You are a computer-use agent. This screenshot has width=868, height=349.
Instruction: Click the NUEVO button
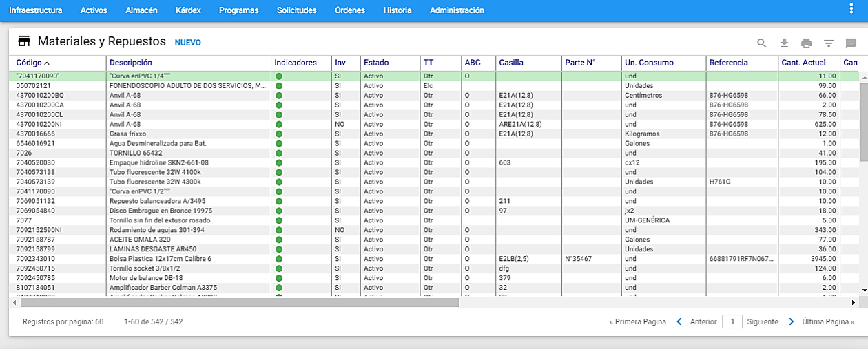(188, 43)
